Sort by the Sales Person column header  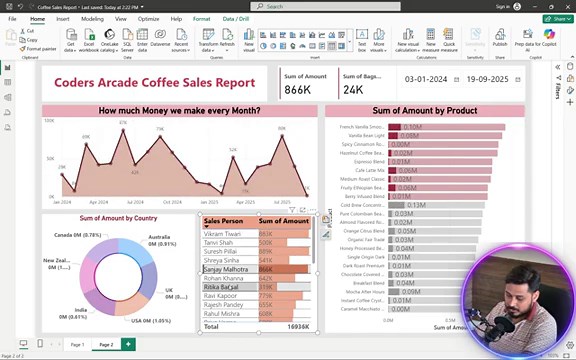[223, 221]
